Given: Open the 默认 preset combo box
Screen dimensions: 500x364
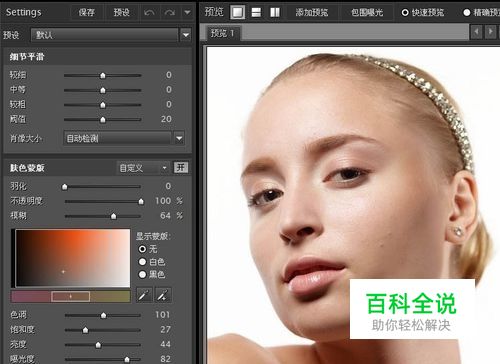Looking at the screenshot, I should [104, 35].
